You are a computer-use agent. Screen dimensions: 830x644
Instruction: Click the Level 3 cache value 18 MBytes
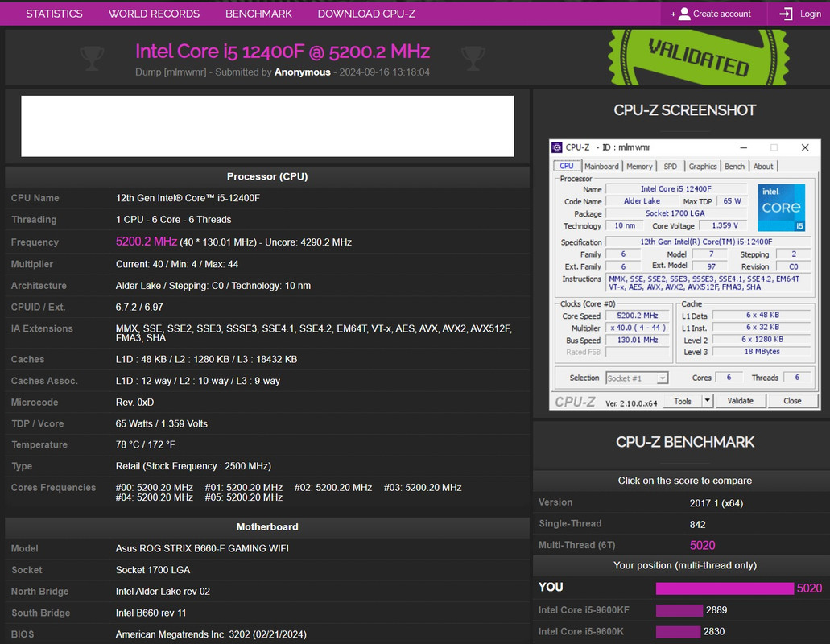(762, 351)
